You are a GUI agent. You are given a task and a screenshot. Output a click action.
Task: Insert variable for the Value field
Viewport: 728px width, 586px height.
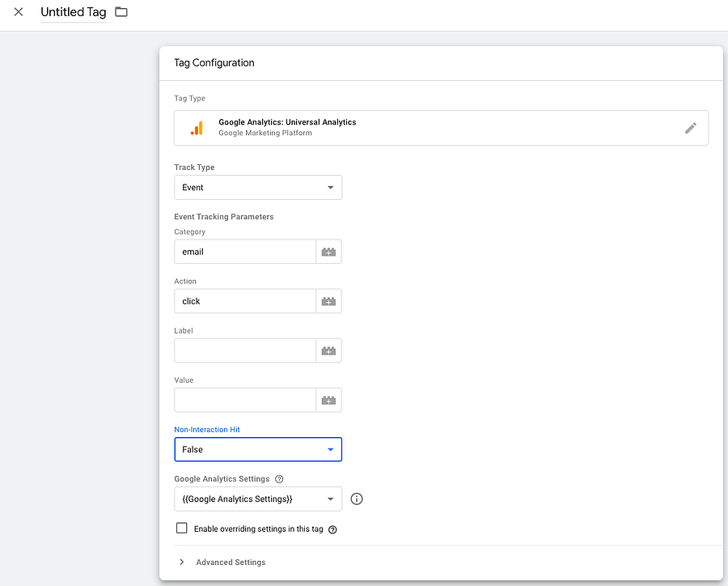[x=328, y=400]
